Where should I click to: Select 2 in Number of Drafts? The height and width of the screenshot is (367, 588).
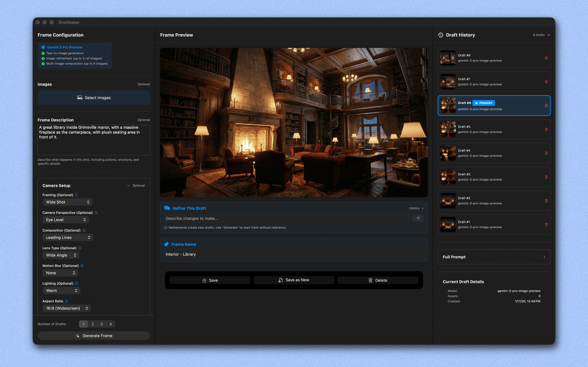tap(92, 324)
